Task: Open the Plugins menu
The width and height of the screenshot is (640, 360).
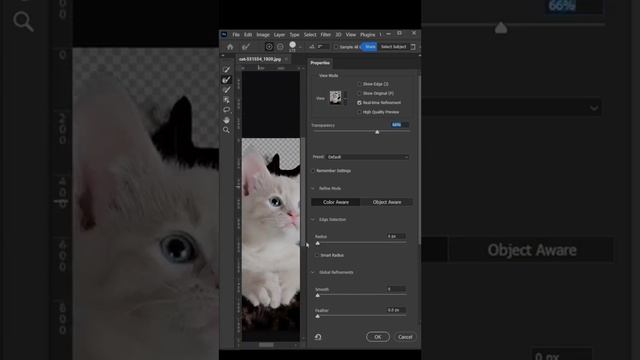Action: point(367,35)
